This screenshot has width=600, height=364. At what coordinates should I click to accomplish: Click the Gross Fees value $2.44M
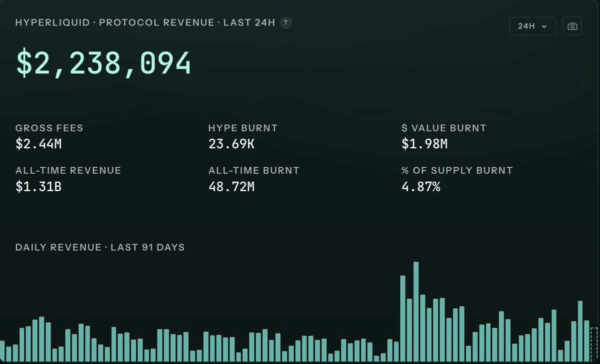point(38,144)
